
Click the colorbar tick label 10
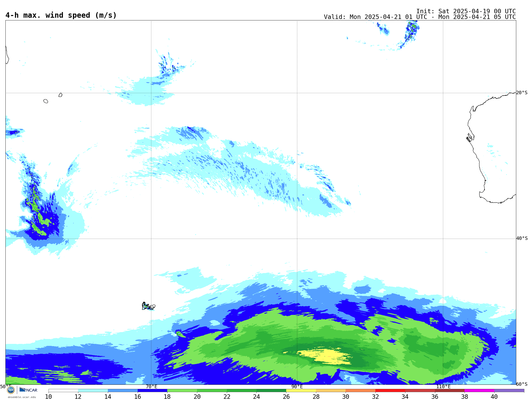pyautogui.click(x=49, y=397)
